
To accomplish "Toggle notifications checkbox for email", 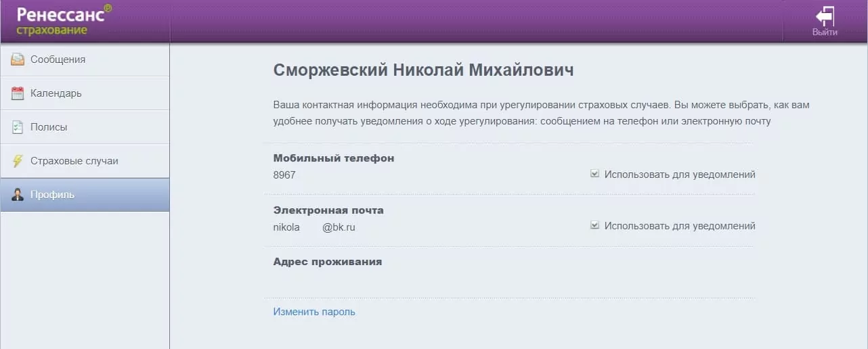I will [594, 225].
